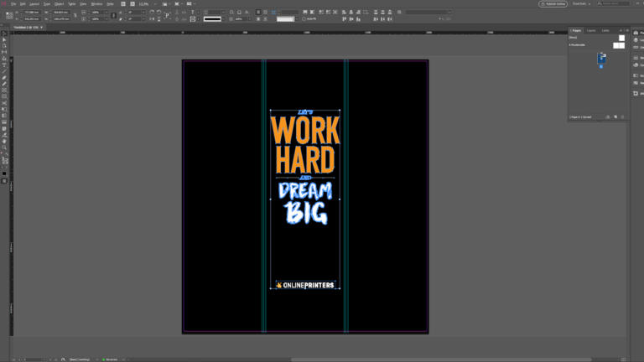Image resolution: width=644 pixels, height=362 pixels.
Task: Open the Window menu
Action: pos(96,3)
